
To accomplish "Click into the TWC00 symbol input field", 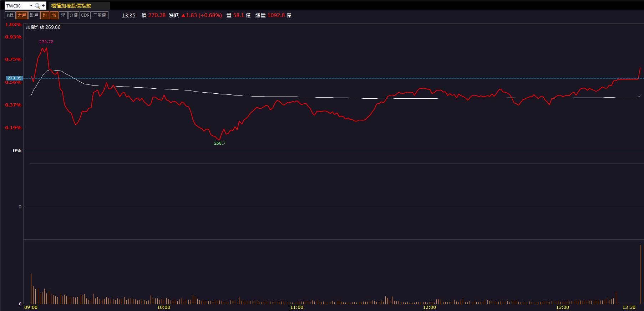I will [x=16, y=6].
